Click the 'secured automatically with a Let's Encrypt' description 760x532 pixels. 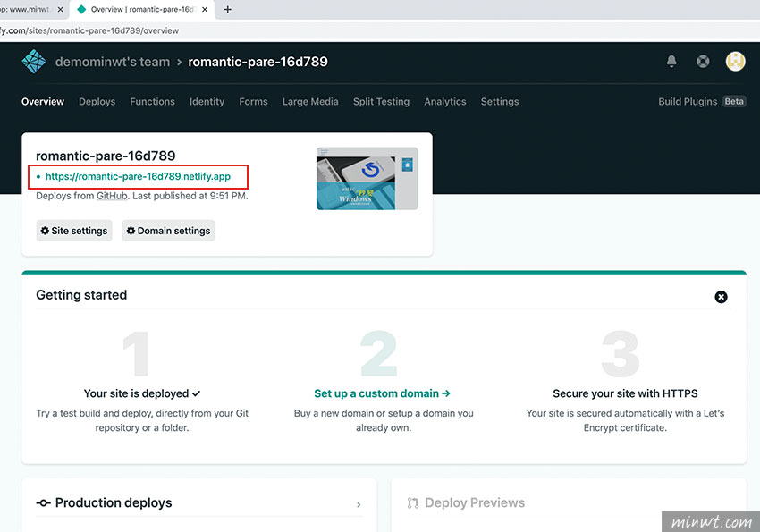tap(625, 420)
